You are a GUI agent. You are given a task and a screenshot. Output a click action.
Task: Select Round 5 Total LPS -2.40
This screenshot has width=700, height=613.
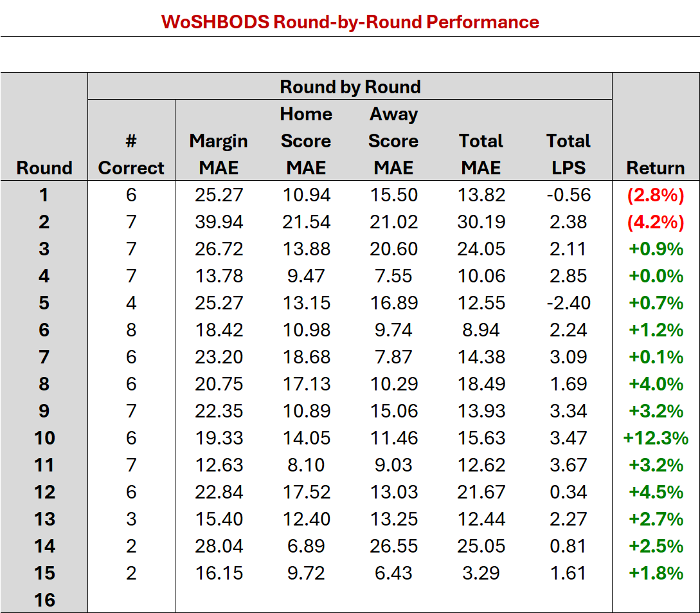[x=569, y=303]
